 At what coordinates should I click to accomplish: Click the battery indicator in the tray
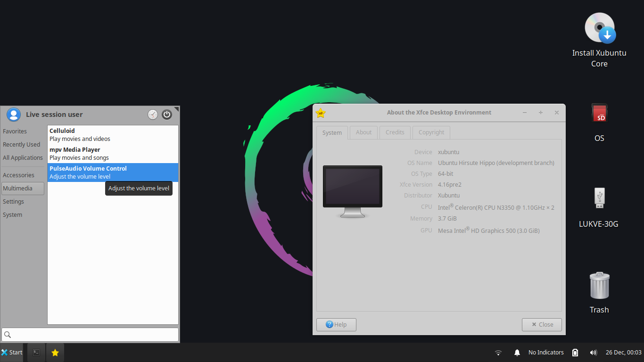pos(575,353)
